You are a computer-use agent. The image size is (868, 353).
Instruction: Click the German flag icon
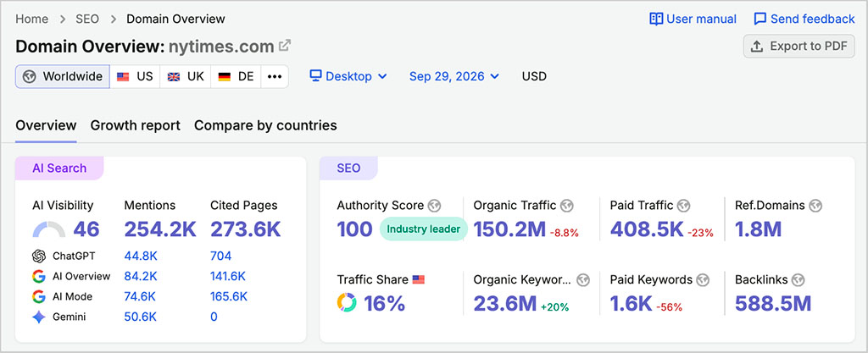[224, 77]
